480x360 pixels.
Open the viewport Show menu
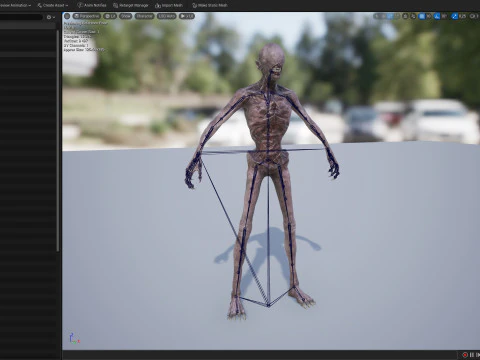(x=126, y=16)
